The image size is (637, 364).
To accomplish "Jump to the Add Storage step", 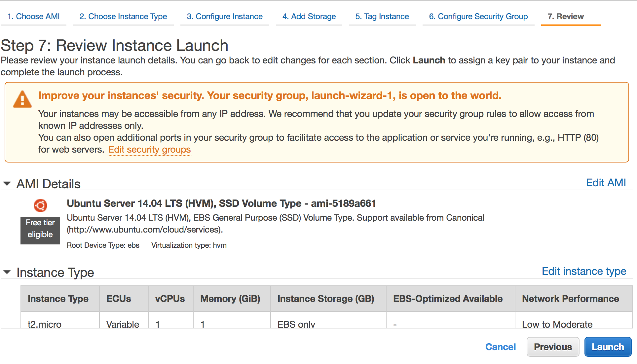I will point(309,17).
